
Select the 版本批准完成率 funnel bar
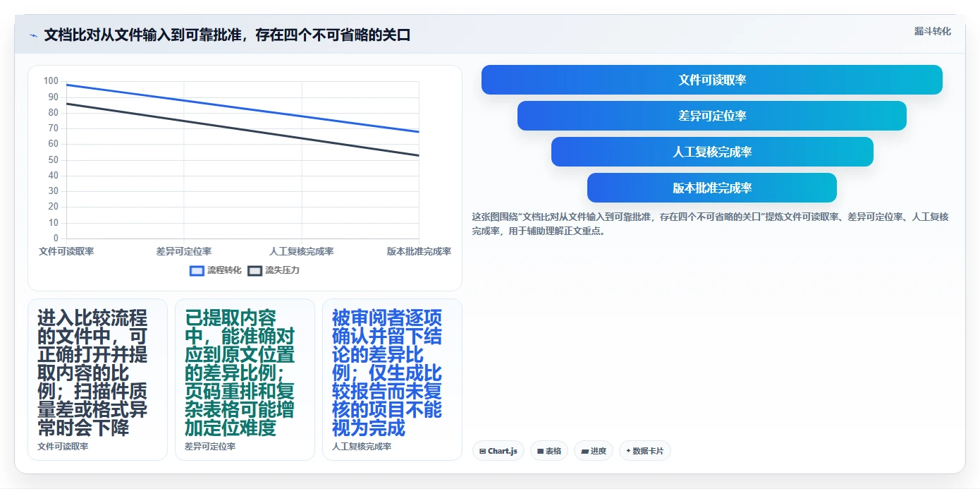tap(712, 188)
